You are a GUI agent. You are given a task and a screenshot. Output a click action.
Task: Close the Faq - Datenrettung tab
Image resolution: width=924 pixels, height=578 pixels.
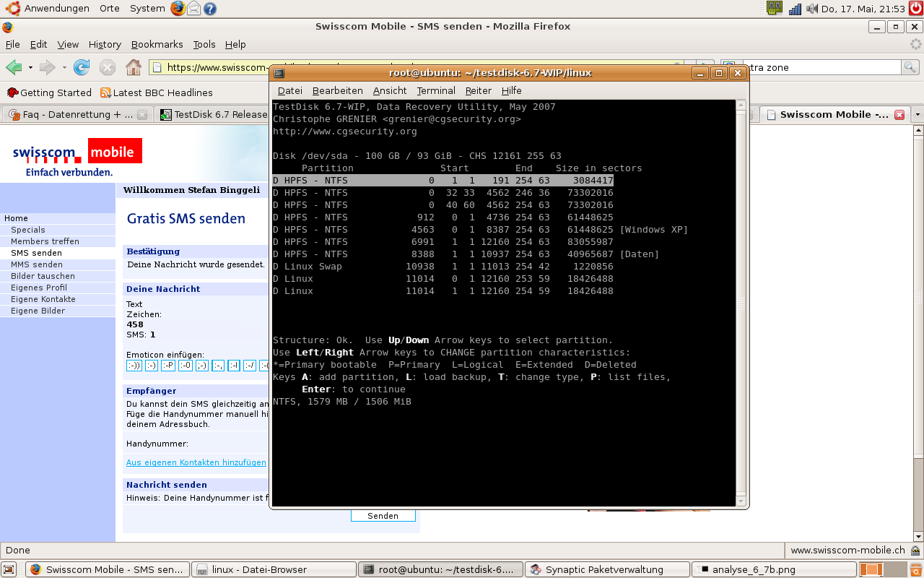pyautogui.click(x=142, y=114)
